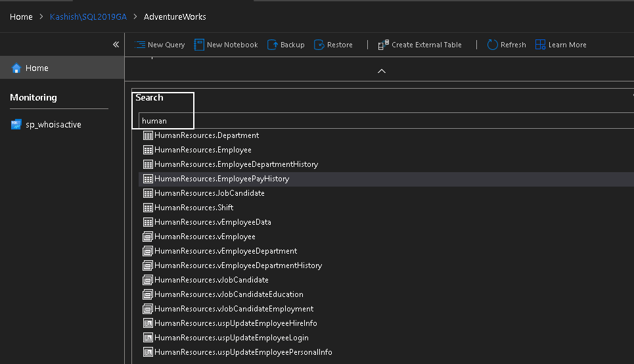Refresh the database dashboard
The image size is (634, 364).
492,45
